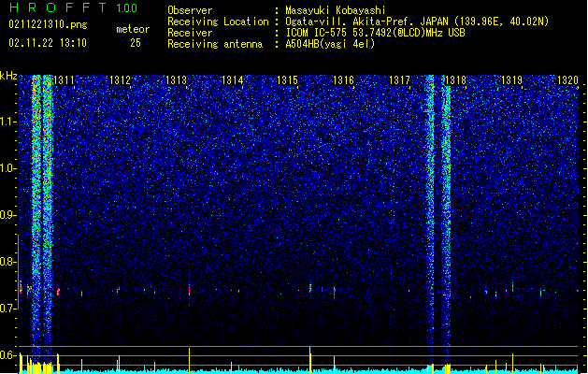Click the Receiver field label
The height and width of the screenshot is (374, 588).
[x=190, y=33]
